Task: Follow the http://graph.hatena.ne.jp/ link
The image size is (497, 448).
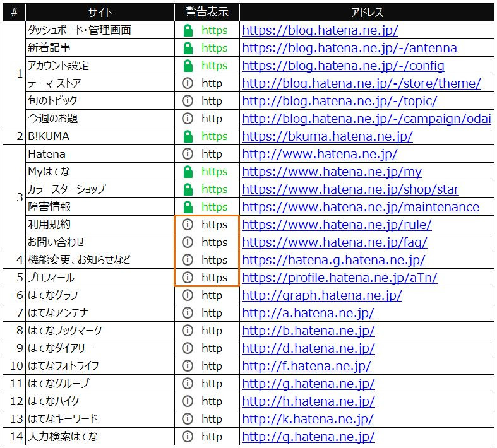Action: 321,296
